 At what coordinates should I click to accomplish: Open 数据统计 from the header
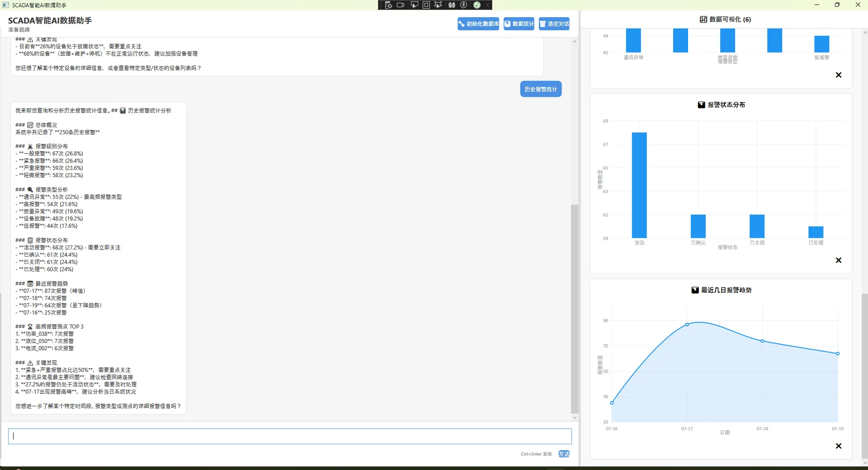(519, 24)
